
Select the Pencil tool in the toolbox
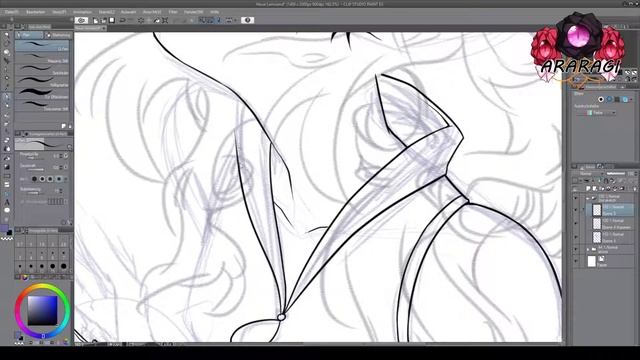click(7, 106)
